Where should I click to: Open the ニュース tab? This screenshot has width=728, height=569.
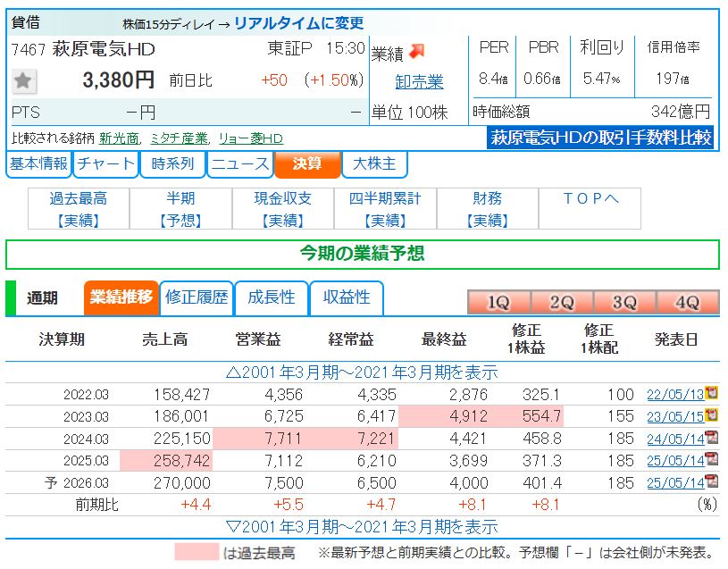(240, 163)
